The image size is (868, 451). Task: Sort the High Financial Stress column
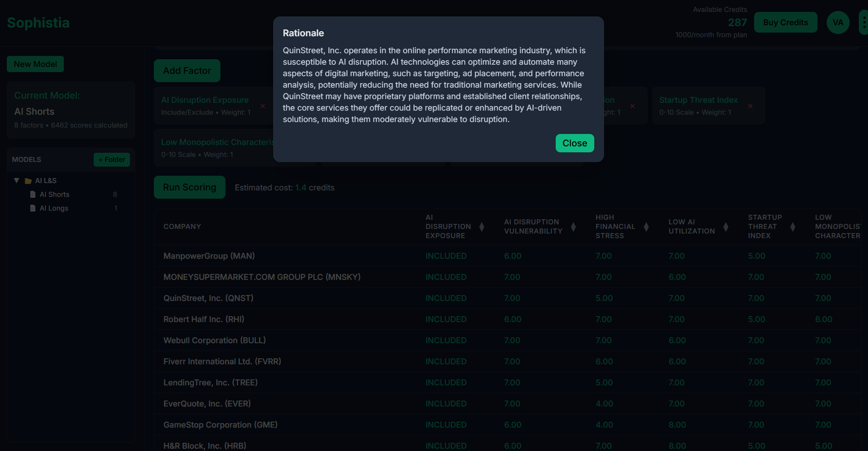point(646,226)
